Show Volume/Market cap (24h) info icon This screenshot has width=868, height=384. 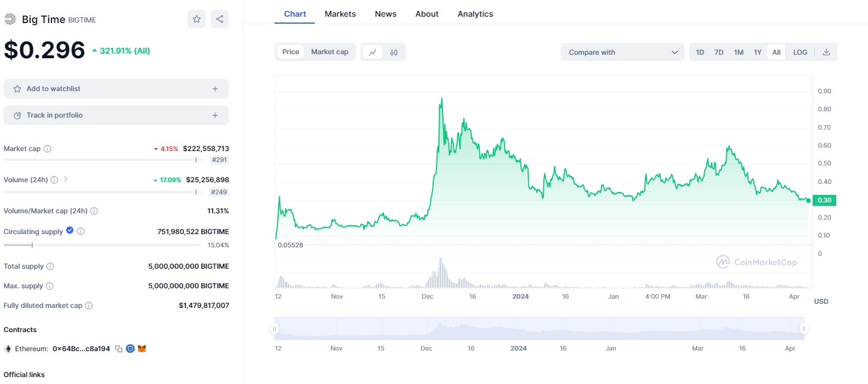click(x=94, y=211)
